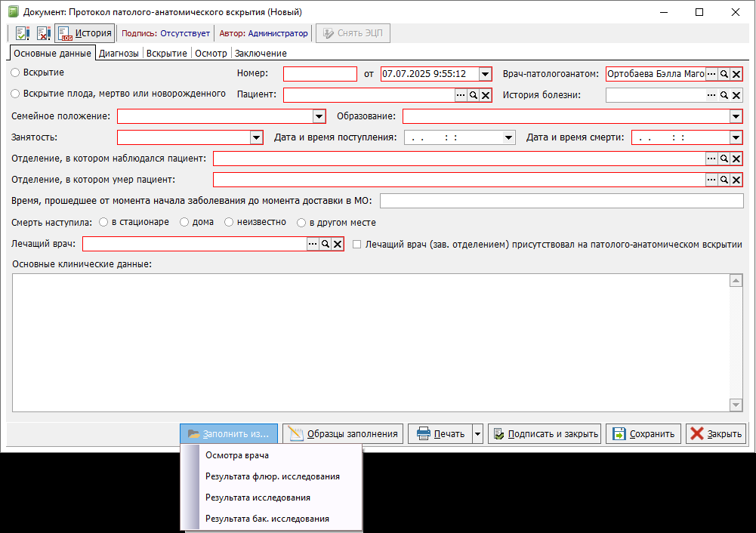Click the Заполнить из... button
The width and height of the screenshot is (756, 533).
coord(229,434)
